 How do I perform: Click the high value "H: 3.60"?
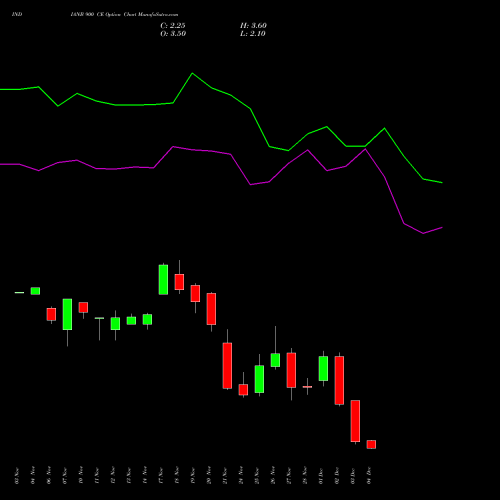pos(253,26)
